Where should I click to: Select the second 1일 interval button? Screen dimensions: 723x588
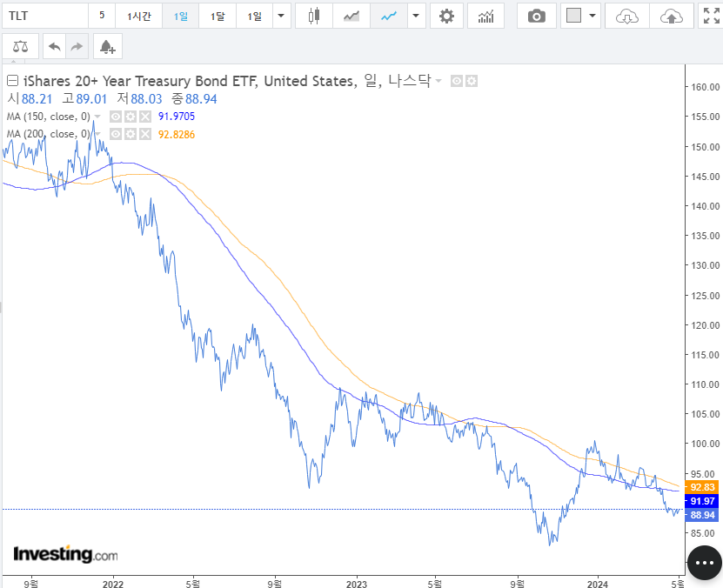coord(255,17)
